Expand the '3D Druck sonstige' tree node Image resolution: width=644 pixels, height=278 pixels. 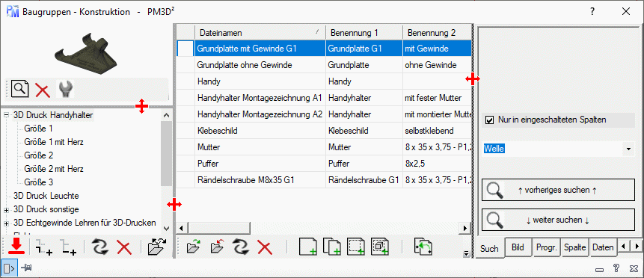[x=6, y=210]
